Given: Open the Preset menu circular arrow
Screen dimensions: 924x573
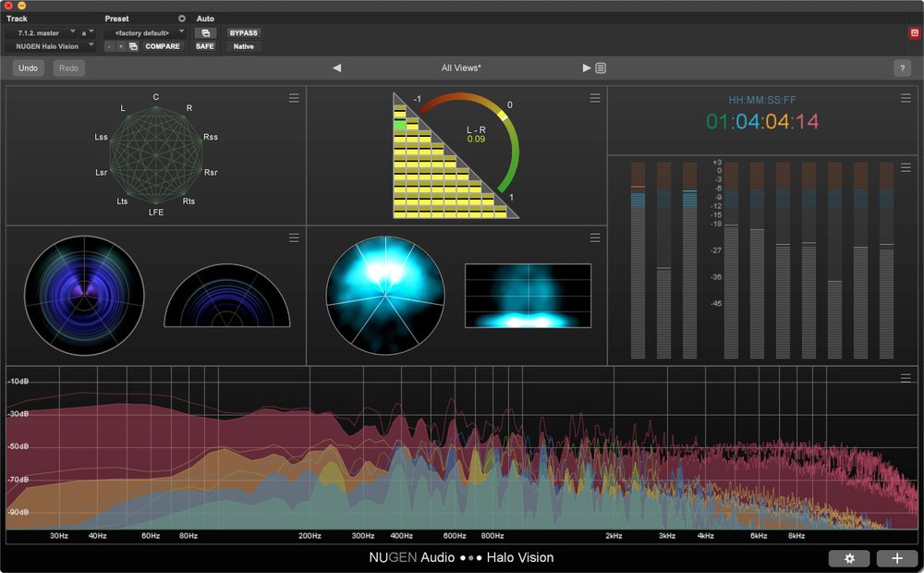Looking at the screenshot, I should pyautogui.click(x=182, y=18).
